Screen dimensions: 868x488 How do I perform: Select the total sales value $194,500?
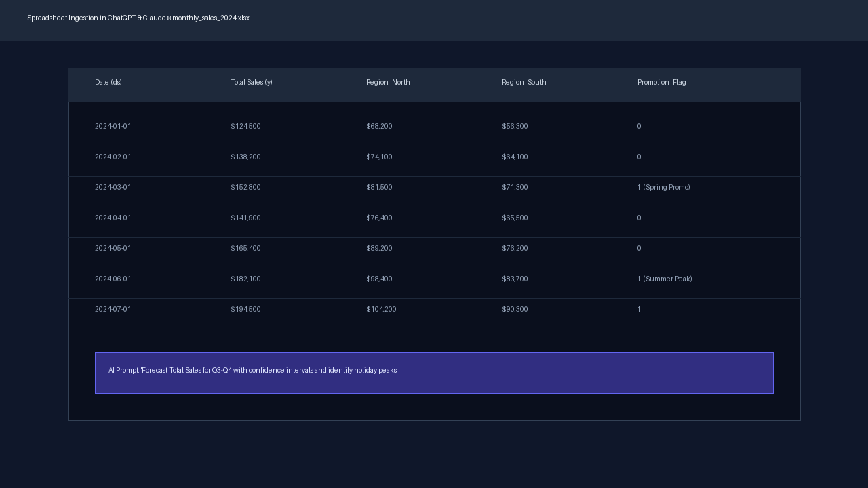coord(245,309)
